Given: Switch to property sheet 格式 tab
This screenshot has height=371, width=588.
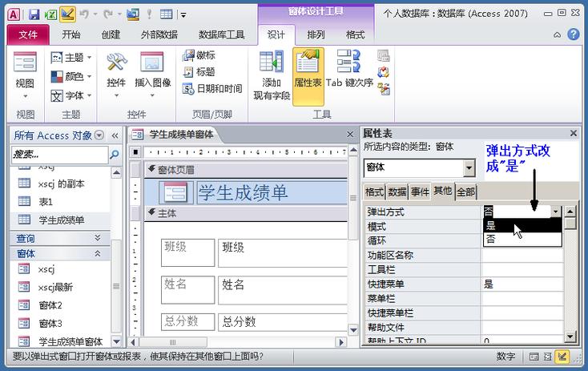Looking at the screenshot, I should [x=374, y=192].
